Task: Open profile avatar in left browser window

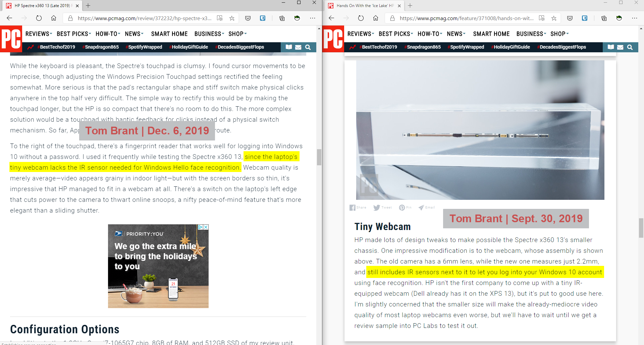Action: 297,18
